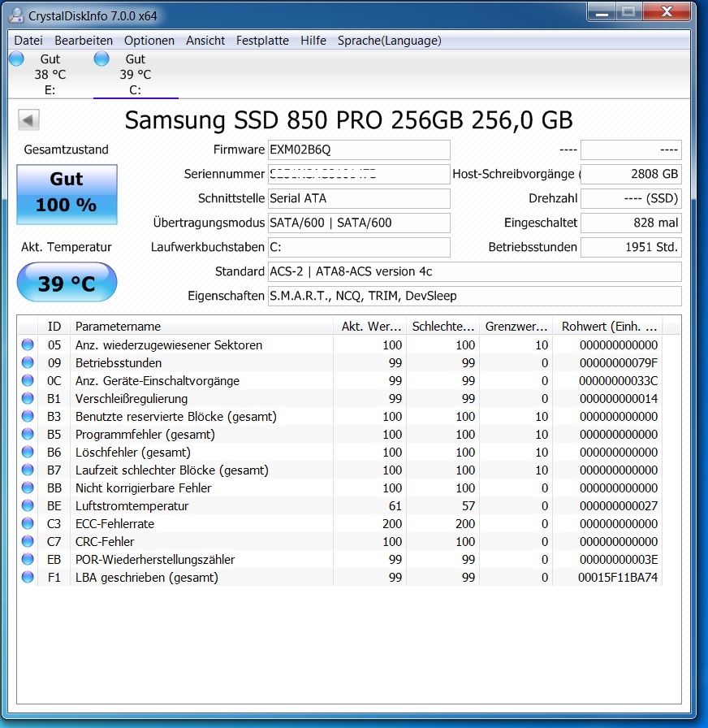Click the previous disk arrow button
The image size is (708, 728).
pos(28,120)
